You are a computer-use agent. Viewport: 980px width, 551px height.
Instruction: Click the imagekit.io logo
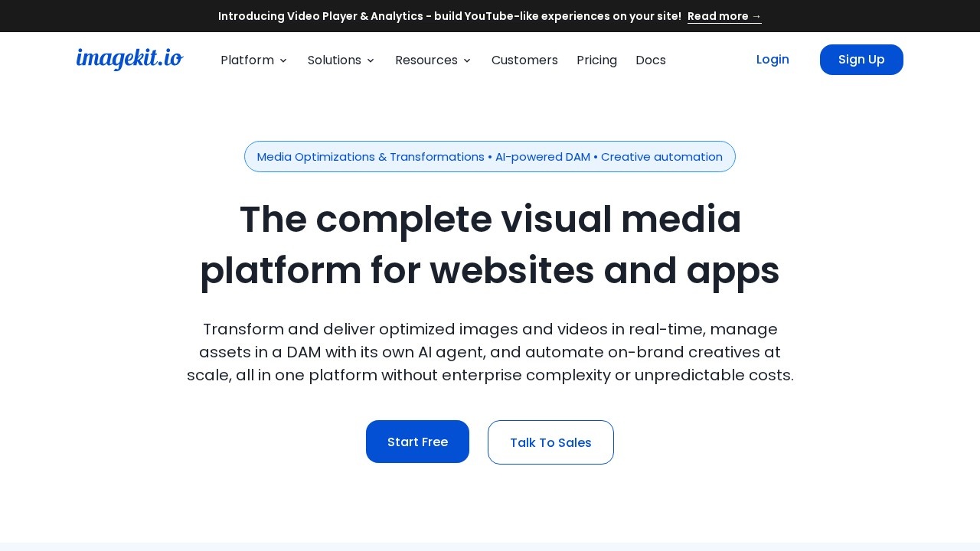click(x=129, y=59)
